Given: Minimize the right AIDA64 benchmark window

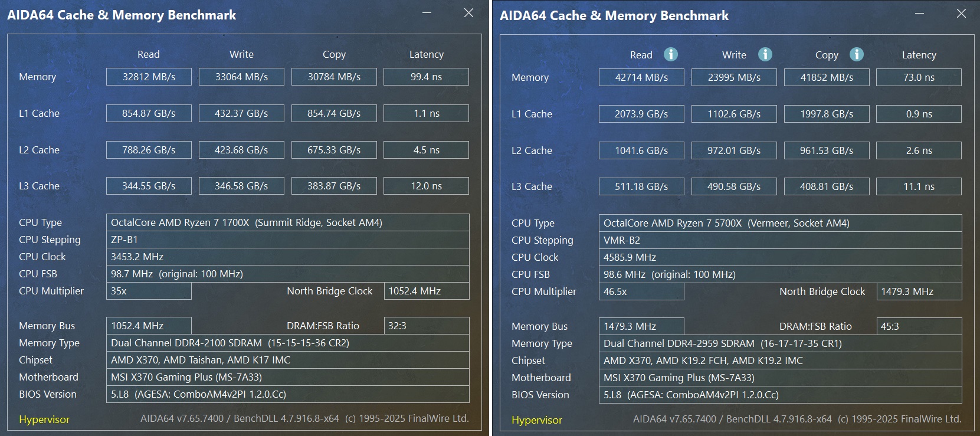Looking at the screenshot, I should pos(920,13).
